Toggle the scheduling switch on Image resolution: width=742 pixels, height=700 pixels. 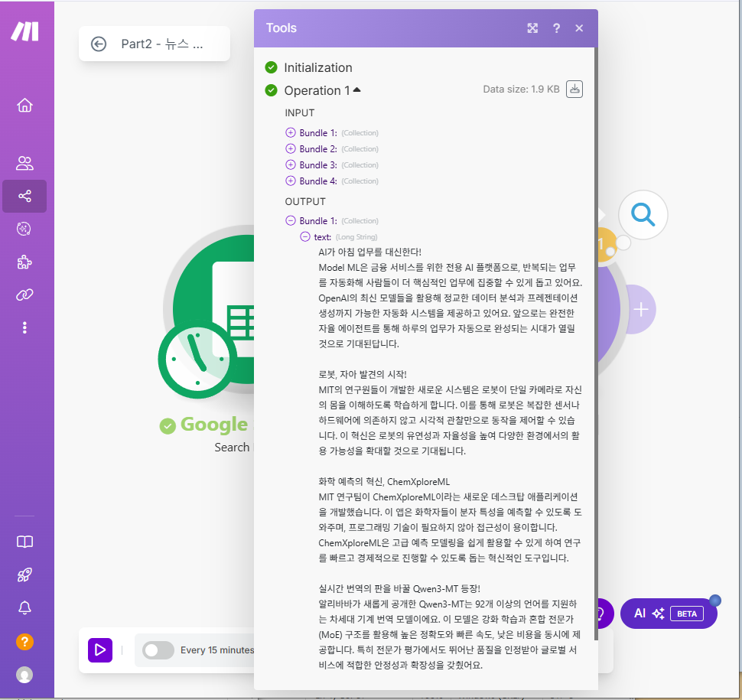[158, 650]
